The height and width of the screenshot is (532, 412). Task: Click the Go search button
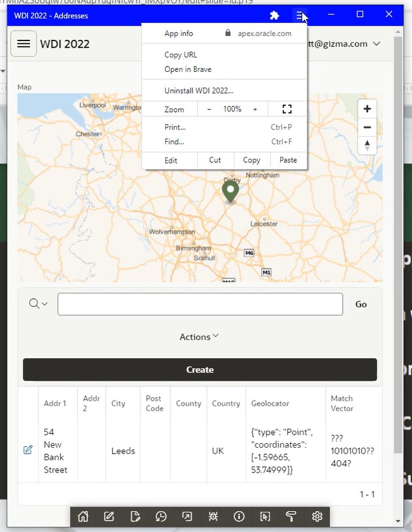[361, 304]
